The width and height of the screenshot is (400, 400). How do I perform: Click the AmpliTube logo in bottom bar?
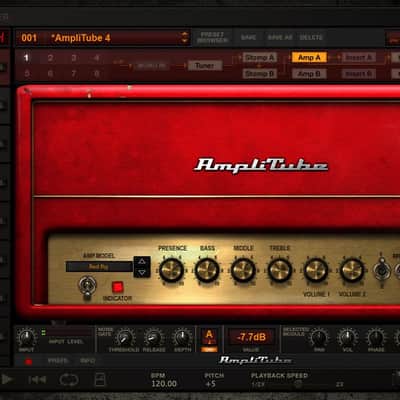pyautogui.click(x=255, y=360)
